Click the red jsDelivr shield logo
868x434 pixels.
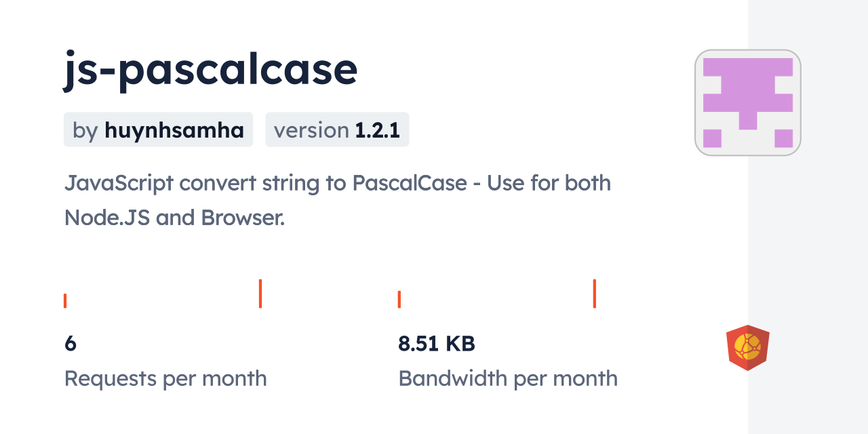(x=747, y=347)
